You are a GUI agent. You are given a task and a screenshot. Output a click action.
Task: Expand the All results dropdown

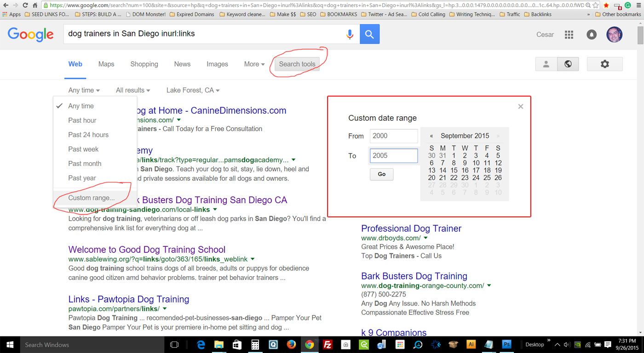coord(133,91)
